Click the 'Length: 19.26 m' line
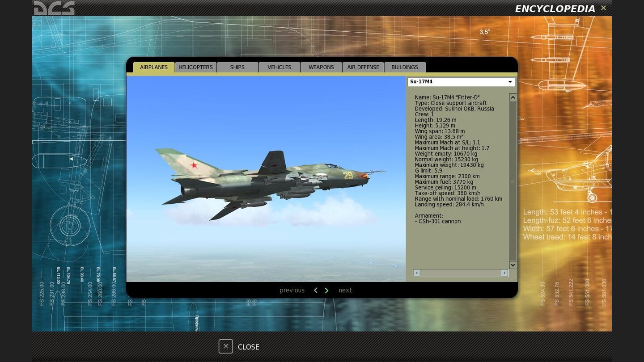Screen dimensions: 644x362 (x=436, y=120)
